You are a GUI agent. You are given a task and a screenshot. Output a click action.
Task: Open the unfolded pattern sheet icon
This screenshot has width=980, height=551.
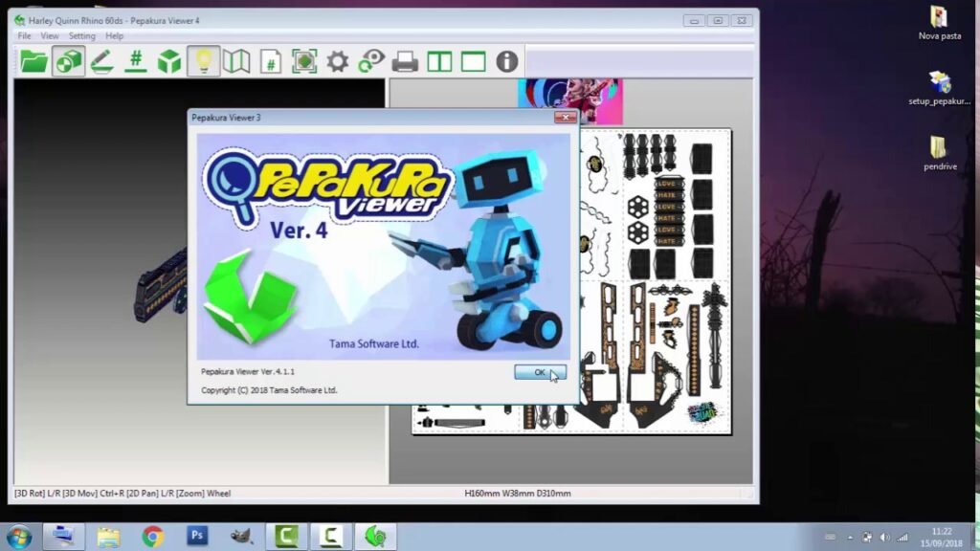[236, 60]
